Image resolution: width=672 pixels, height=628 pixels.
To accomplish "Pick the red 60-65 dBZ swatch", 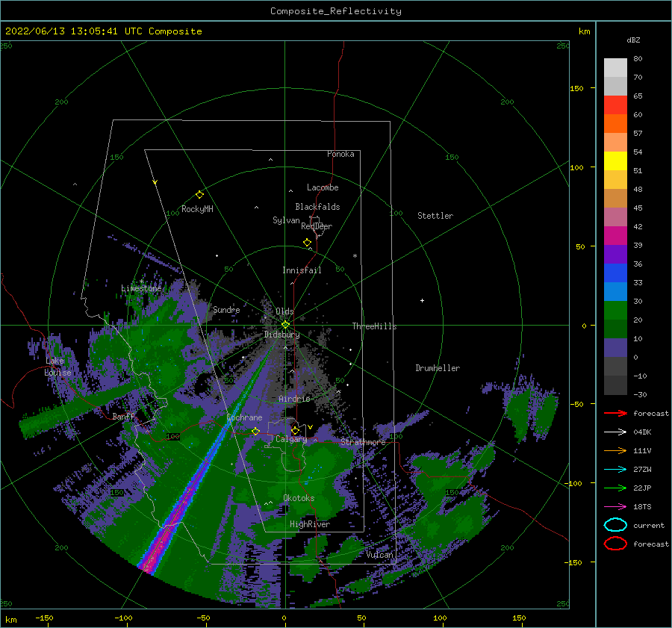I will [x=615, y=105].
